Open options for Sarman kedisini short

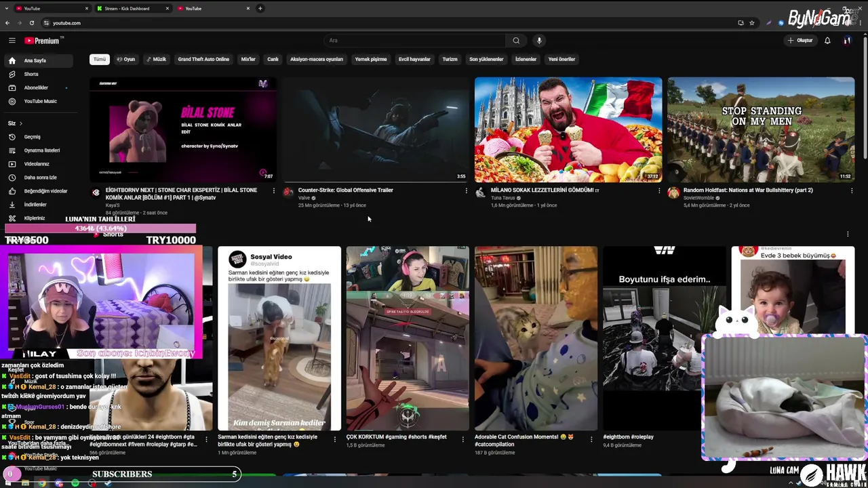tap(334, 439)
